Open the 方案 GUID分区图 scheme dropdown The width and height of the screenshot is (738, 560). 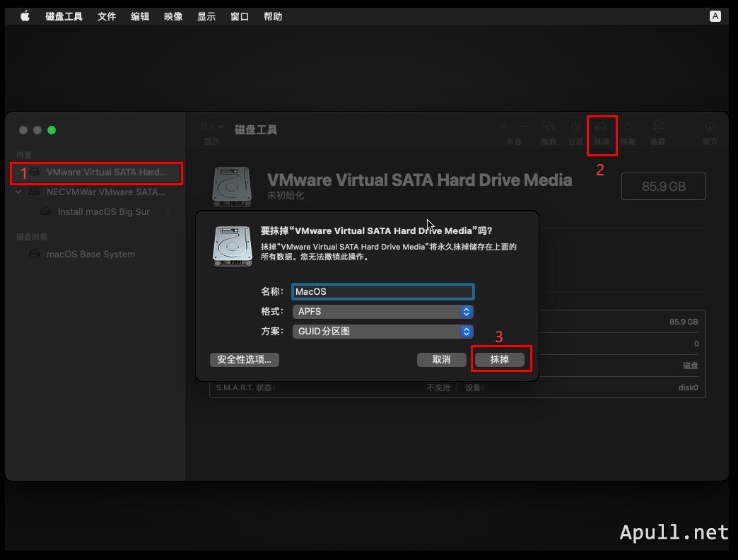coord(382,332)
